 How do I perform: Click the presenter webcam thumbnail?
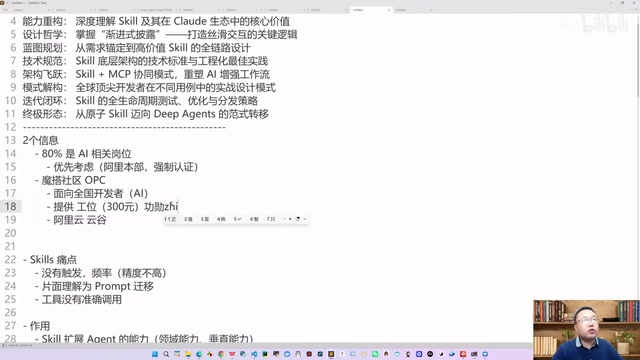[x=586, y=330]
